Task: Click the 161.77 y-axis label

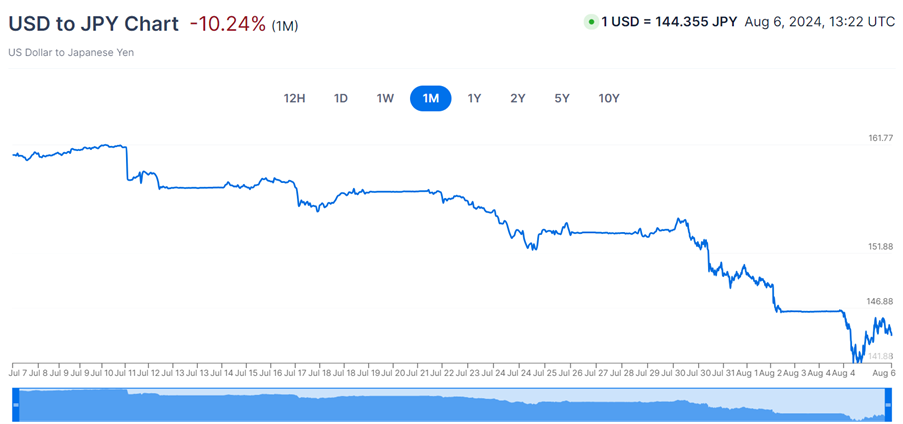Action: tap(880, 138)
